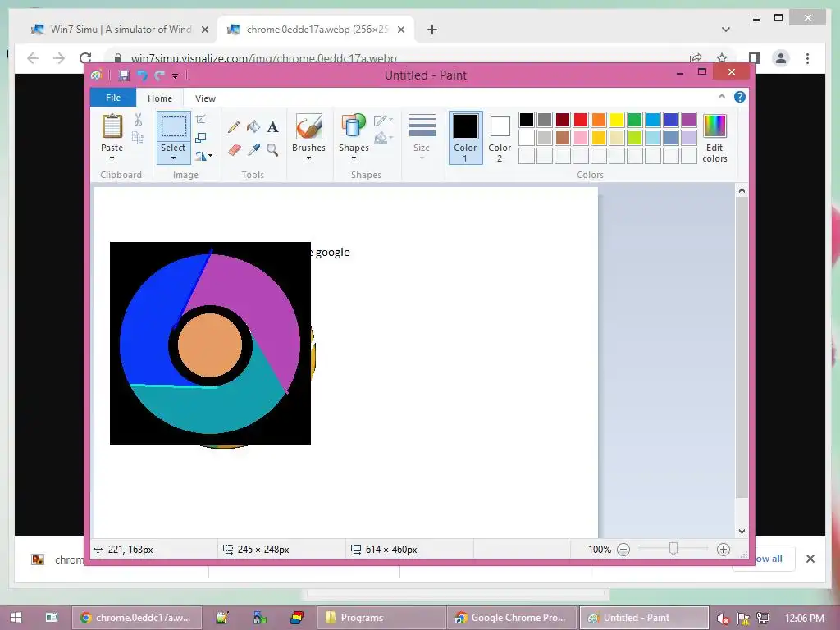Switch to Win7 Simu browser tab
840x630 pixels.
click(x=120, y=30)
